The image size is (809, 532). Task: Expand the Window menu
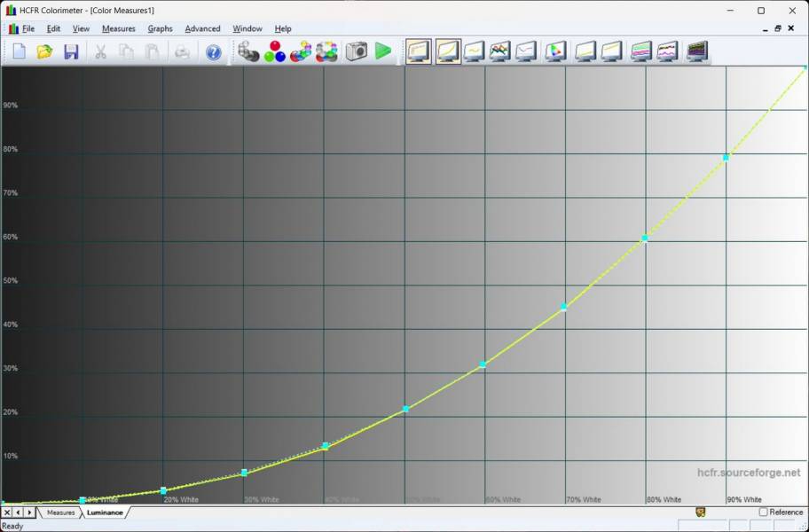click(247, 28)
